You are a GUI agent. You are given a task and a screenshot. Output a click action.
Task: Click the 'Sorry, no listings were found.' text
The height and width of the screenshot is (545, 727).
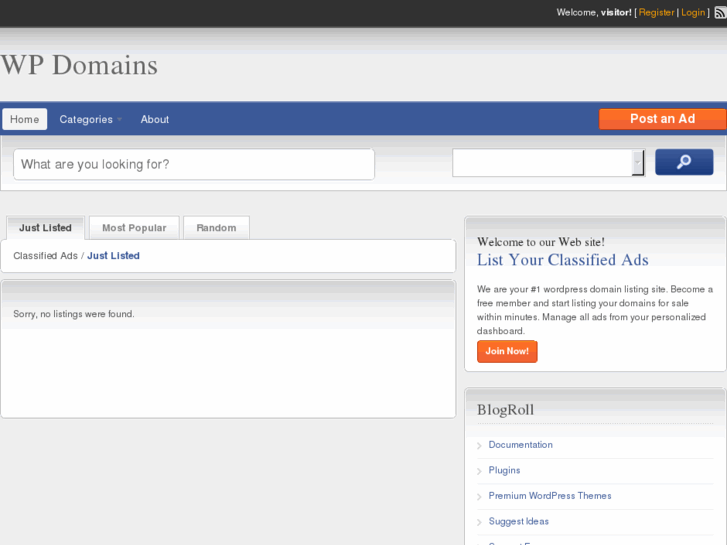(x=74, y=314)
